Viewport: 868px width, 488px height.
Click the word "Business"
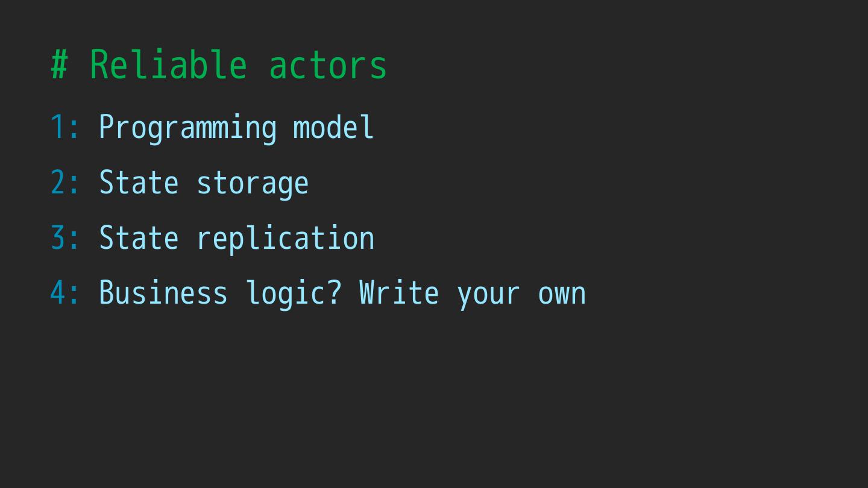coord(163,293)
